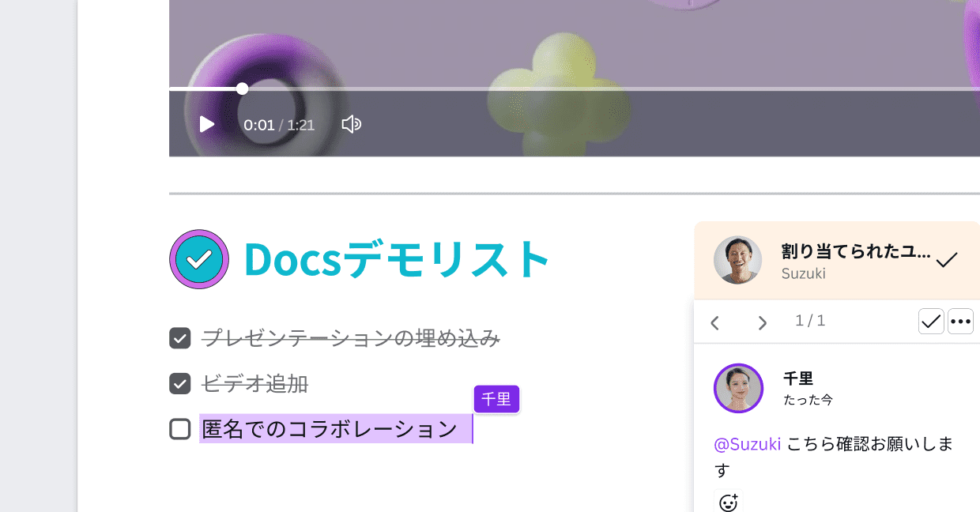Open the comment more options menu
The image size is (980, 512).
pos(960,322)
